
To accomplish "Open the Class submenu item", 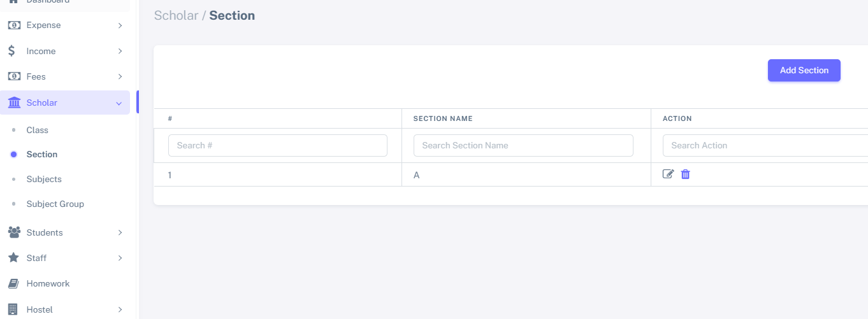I will [38, 130].
